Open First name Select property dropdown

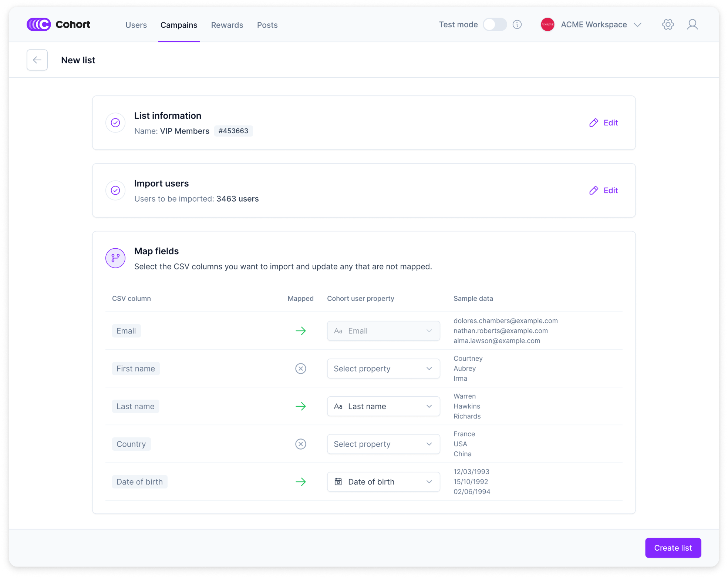383,369
